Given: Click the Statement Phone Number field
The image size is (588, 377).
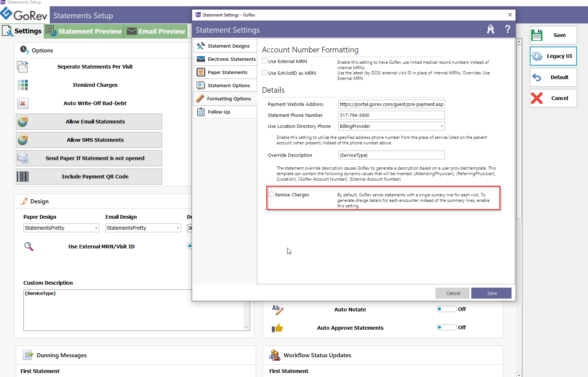Looking at the screenshot, I should point(392,115).
